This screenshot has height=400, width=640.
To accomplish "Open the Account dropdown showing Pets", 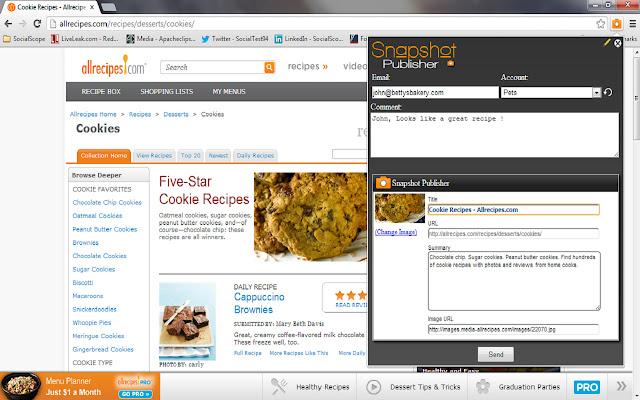I will pyautogui.click(x=551, y=92).
